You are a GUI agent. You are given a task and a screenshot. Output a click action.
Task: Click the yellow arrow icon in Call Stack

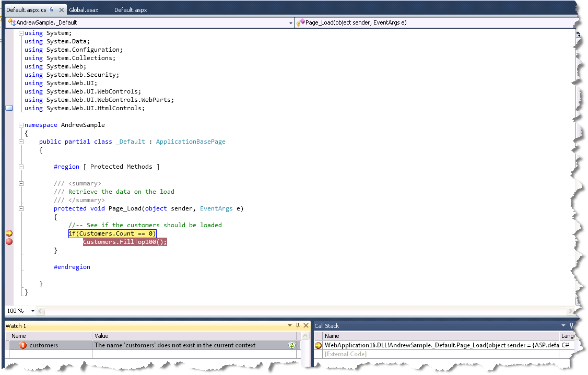coord(318,345)
